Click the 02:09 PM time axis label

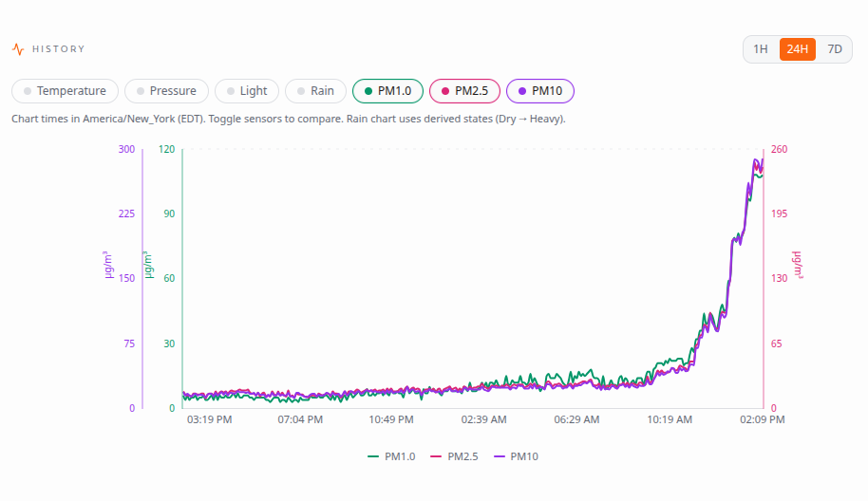(x=763, y=419)
